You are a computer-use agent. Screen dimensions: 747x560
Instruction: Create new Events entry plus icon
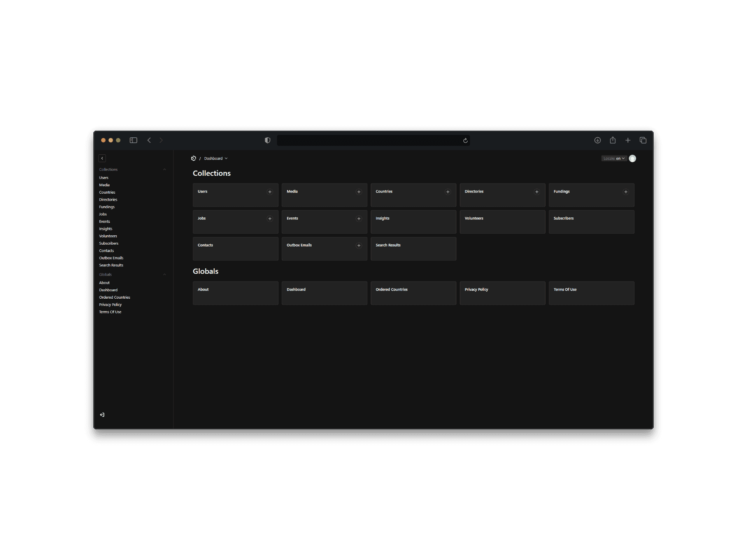click(359, 219)
